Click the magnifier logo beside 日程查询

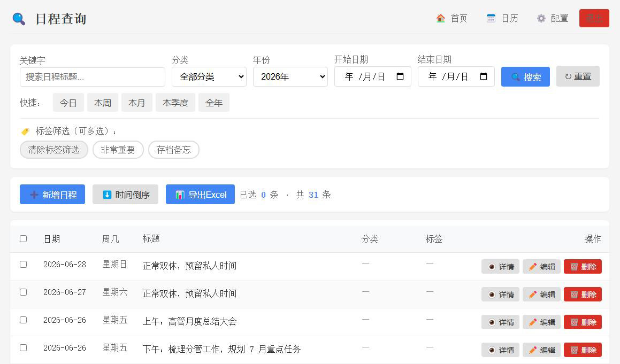(x=19, y=19)
